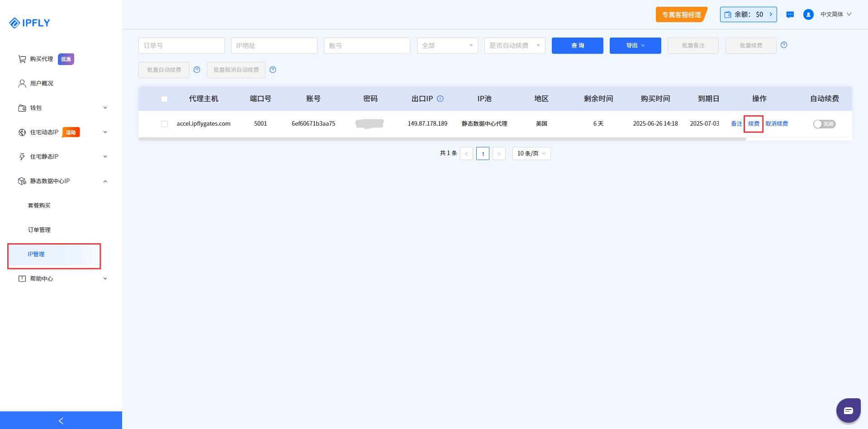Click the 批量备注 button

coord(693,46)
